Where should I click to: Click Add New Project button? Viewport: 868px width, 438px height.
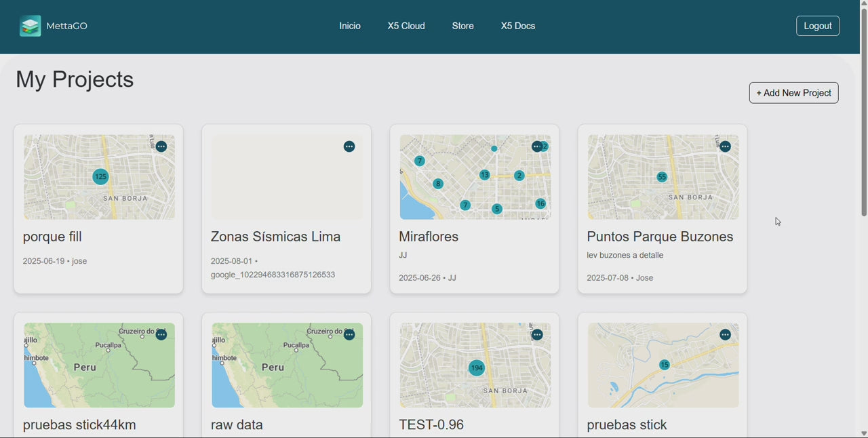(793, 93)
